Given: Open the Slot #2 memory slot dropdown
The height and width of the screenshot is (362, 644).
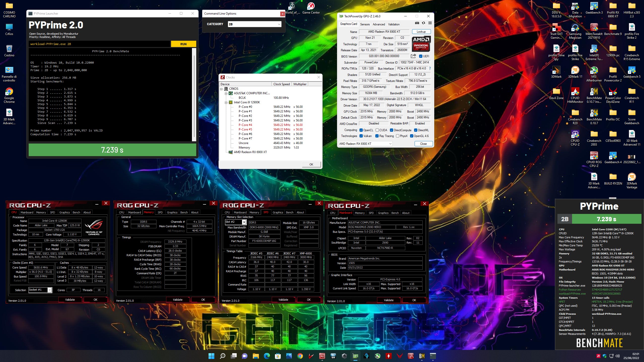Looking at the screenshot, I should tap(235, 222).
